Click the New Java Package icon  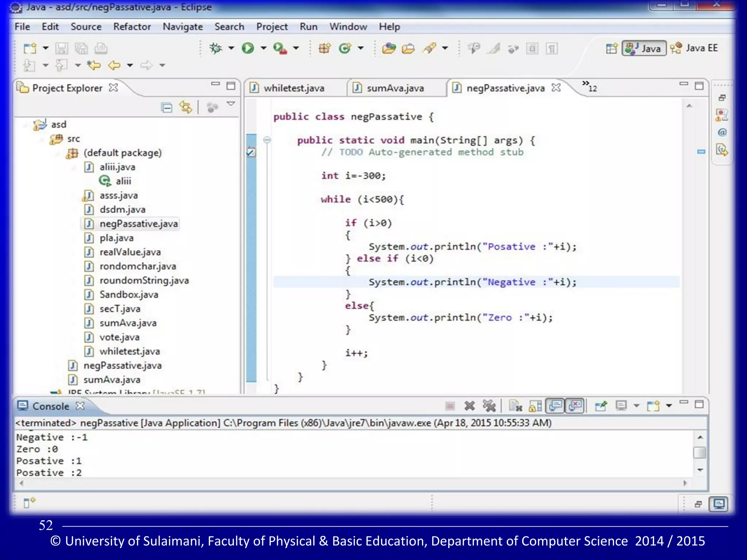pyautogui.click(x=324, y=48)
